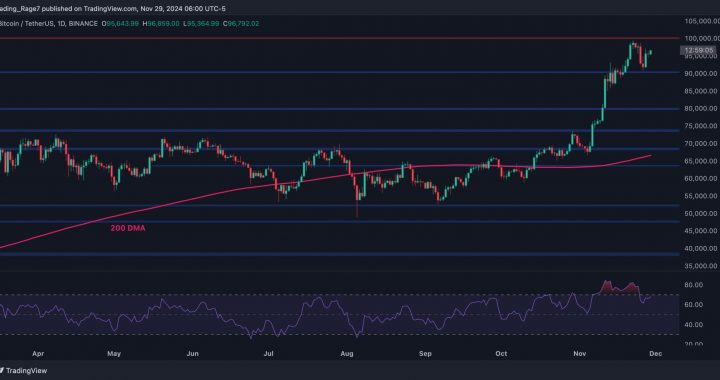
Task: Click the 65,000.00 price axis label
Action: (x=700, y=161)
